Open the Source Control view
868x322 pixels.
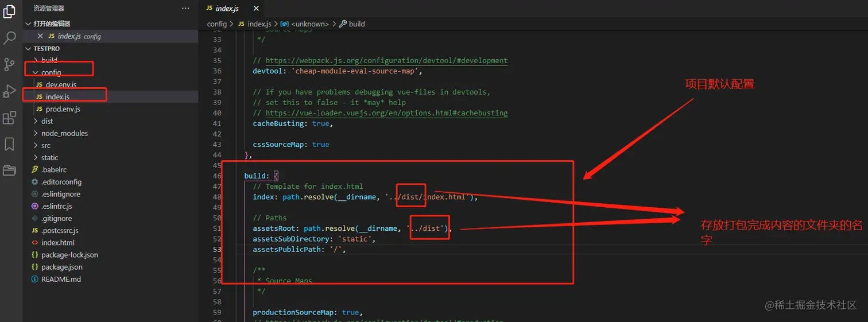point(9,64)
